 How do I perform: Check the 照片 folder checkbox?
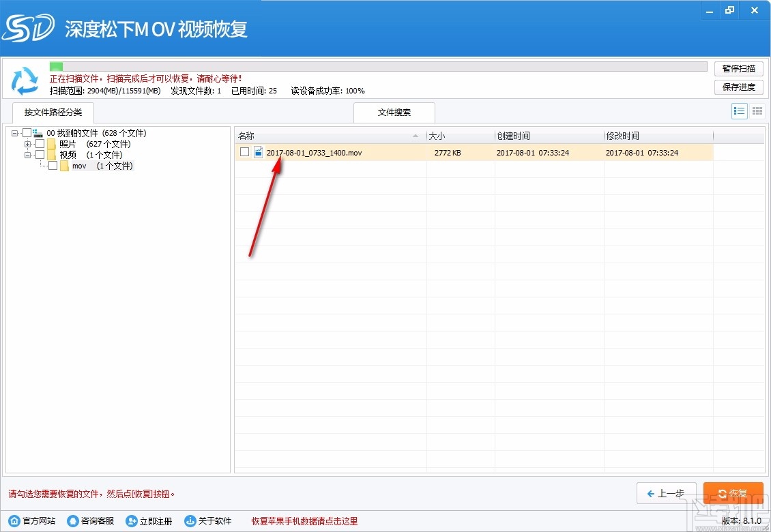(40, 144)
